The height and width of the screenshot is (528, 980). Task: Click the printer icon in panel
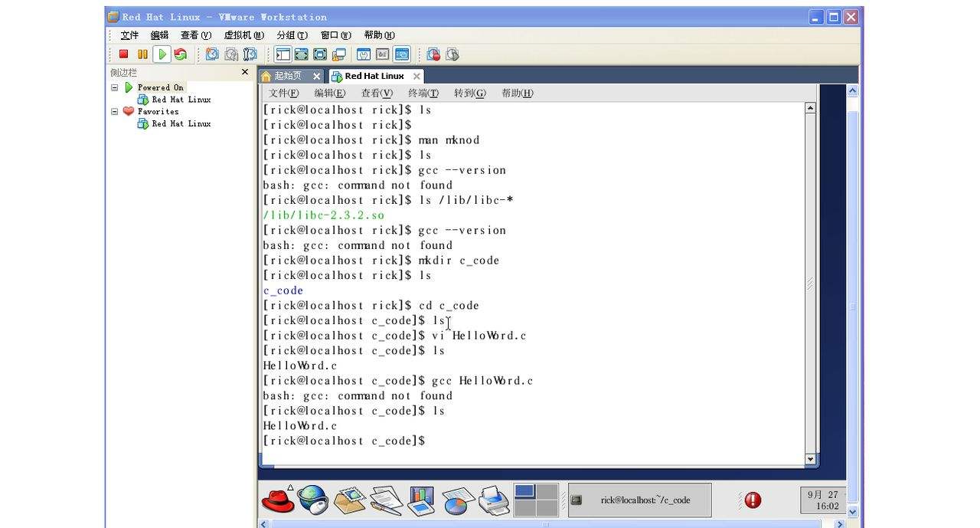(494, 500)
